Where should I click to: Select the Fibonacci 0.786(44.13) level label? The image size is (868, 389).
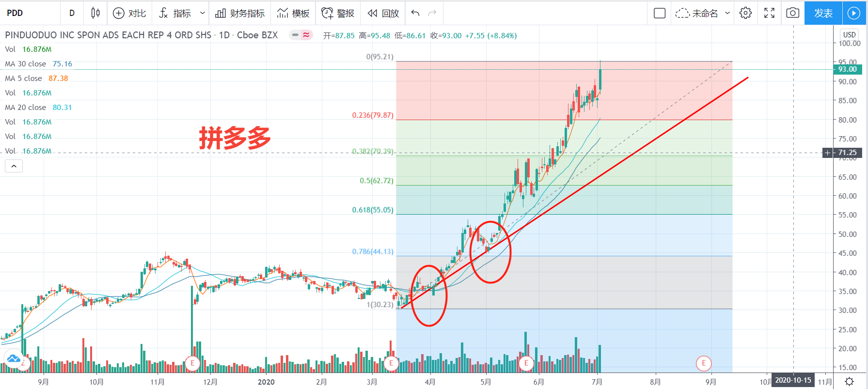[x=373, y=252]
